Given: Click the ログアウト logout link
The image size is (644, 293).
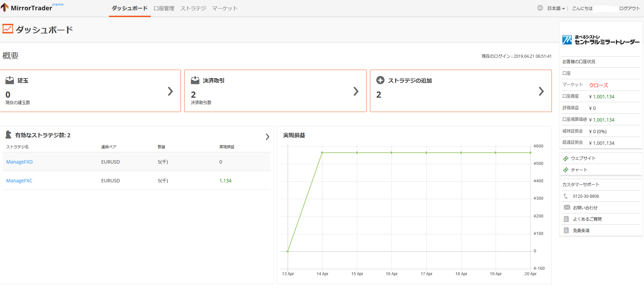Looking at the screenshot, I should tap(629, 9).
